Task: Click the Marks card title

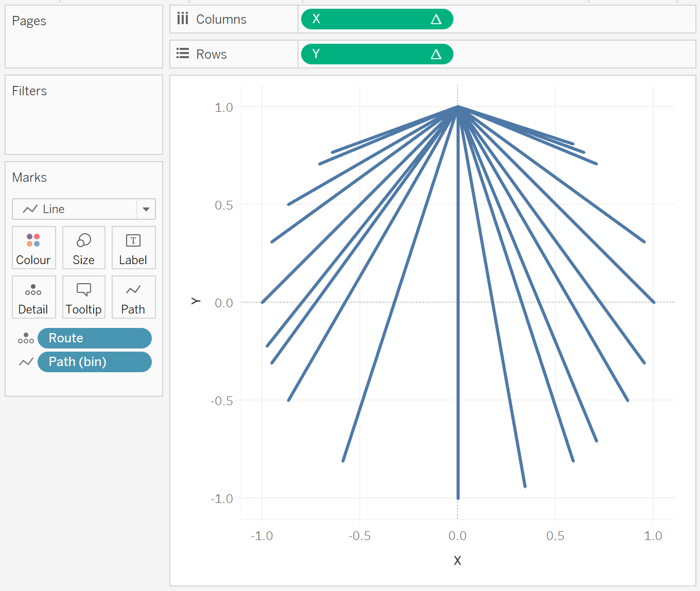Action: 29,178
